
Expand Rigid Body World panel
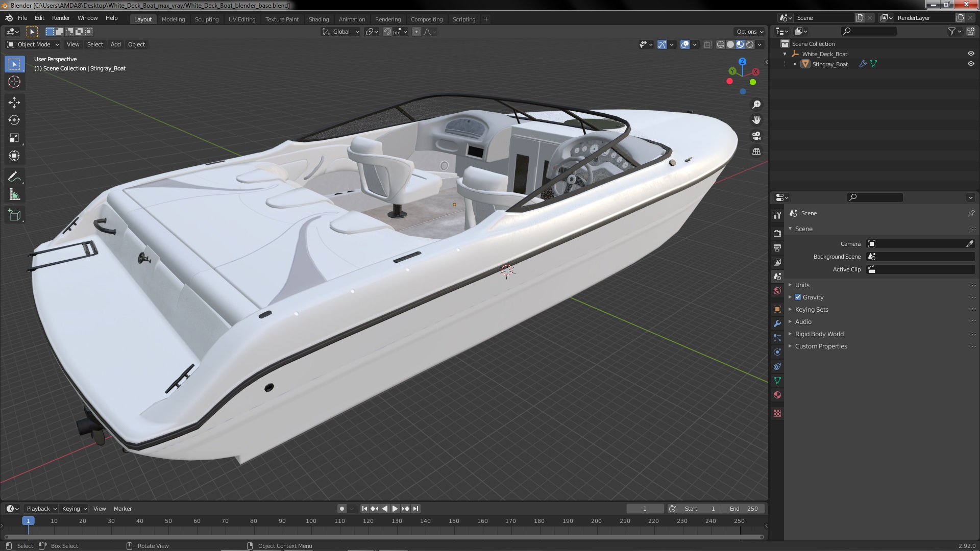pos(819,334)
